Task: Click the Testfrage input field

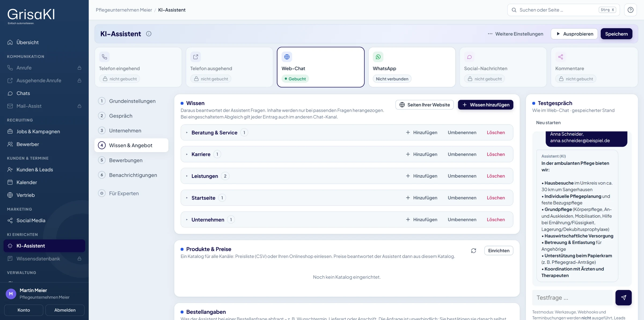Action: tap(573, 297)
